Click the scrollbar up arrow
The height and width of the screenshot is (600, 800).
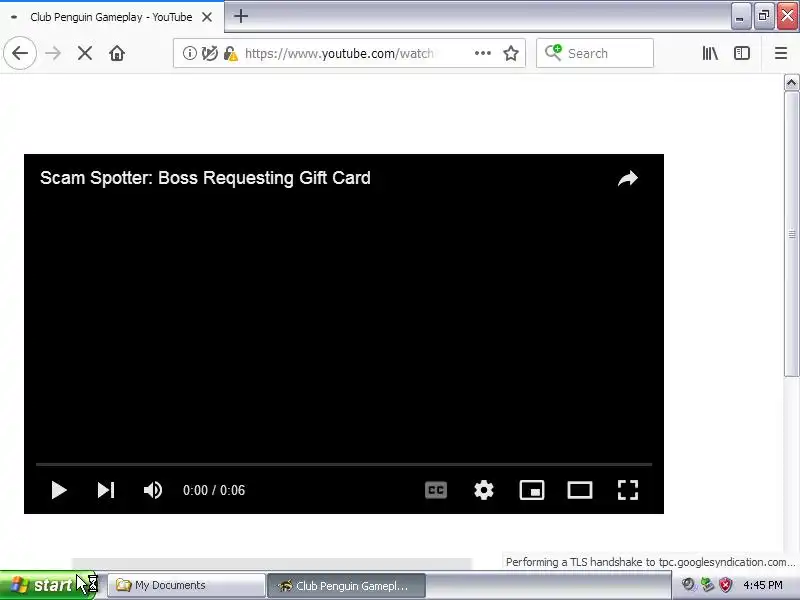point(791,83)
